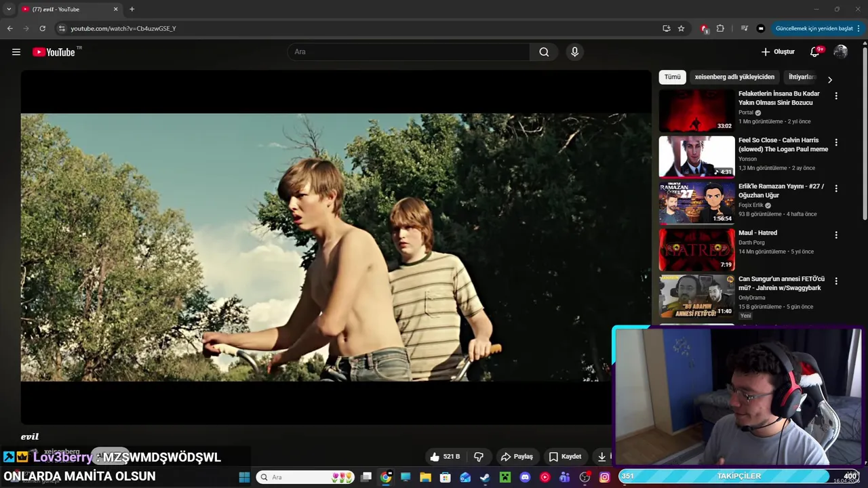Open Felaketlerin İnsana video thumbnail
This screenshot has width=868, height=488.
(x=697, y=110)
